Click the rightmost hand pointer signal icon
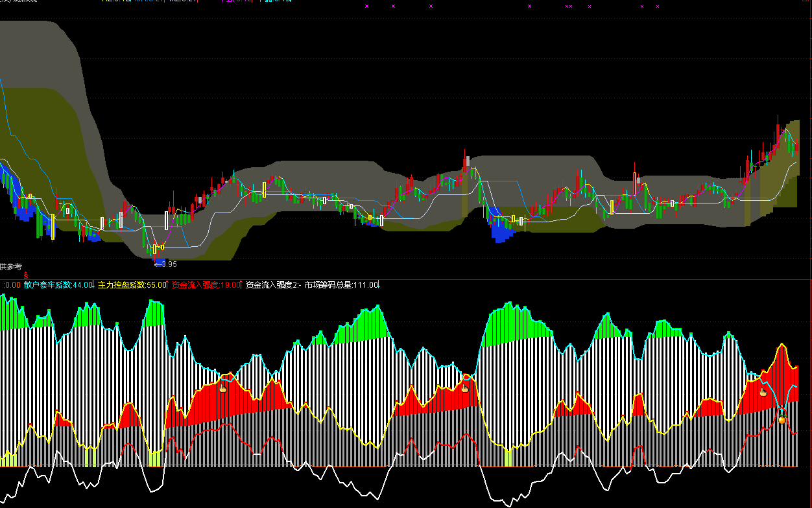The height and width of the screenshot is (508, 812). (763, 392)
